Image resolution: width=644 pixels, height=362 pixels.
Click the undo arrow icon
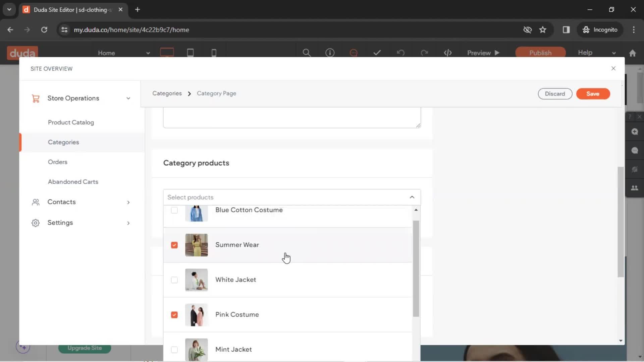click(400, 53)
